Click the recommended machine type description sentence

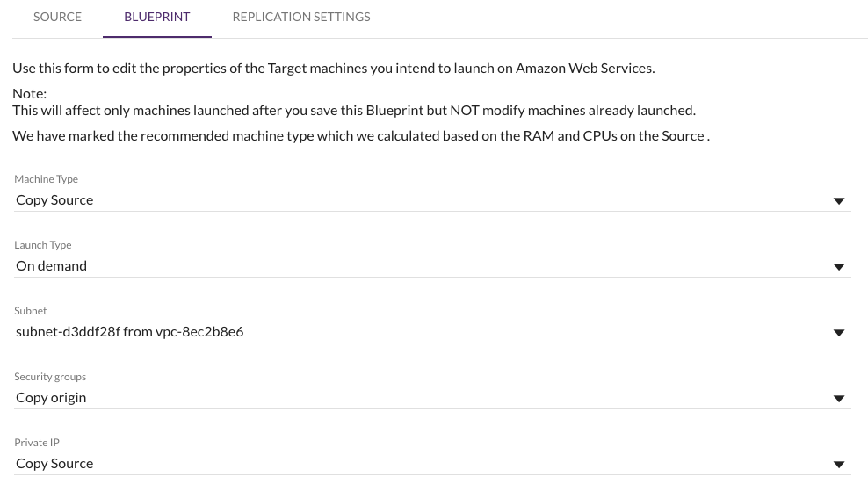[x=361, y=135]
